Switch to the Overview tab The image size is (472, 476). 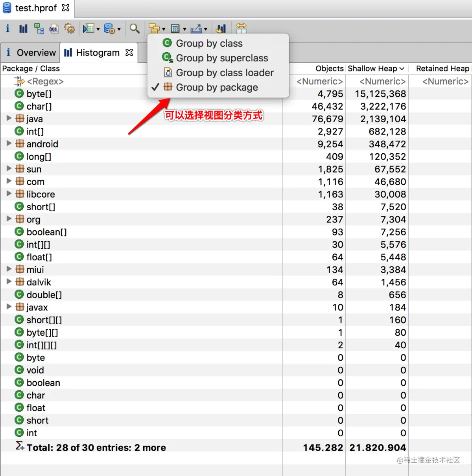point(35,52)
